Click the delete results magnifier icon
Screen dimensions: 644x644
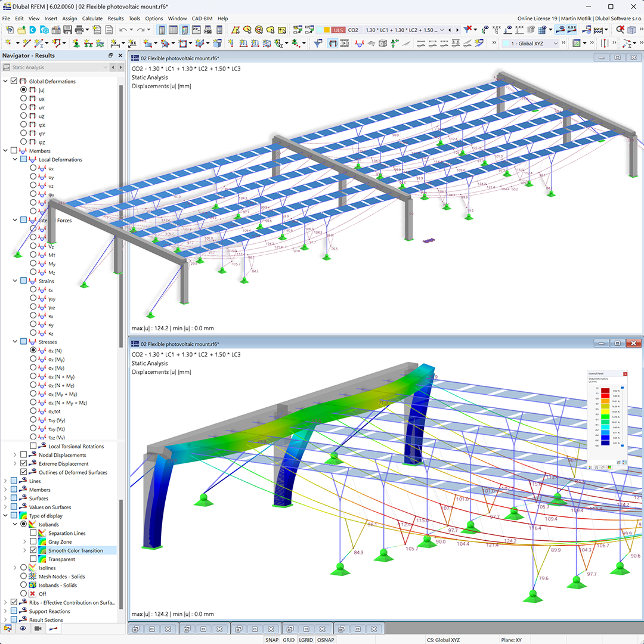[620, 30]
